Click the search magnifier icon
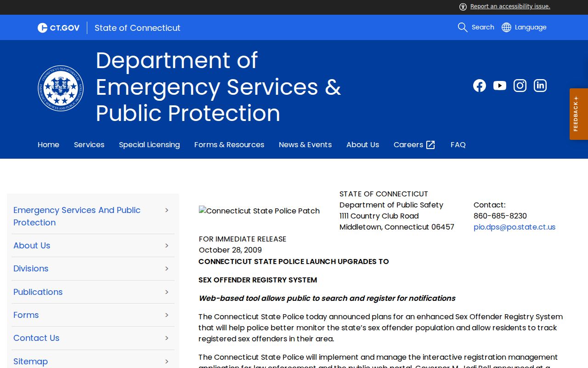The width and height of the screenshot is (588, 368). point(463,27)
